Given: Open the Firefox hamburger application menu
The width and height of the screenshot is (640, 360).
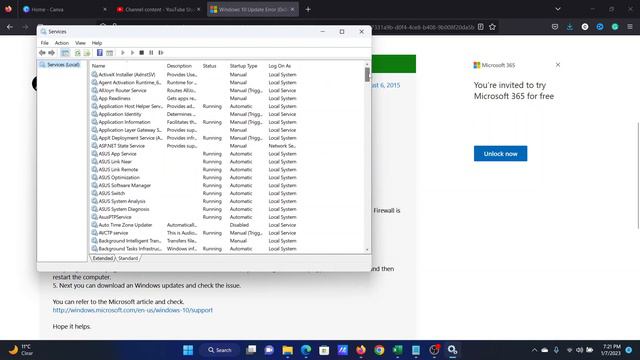Looking at the screenshot, I should (x=630, y=27).
